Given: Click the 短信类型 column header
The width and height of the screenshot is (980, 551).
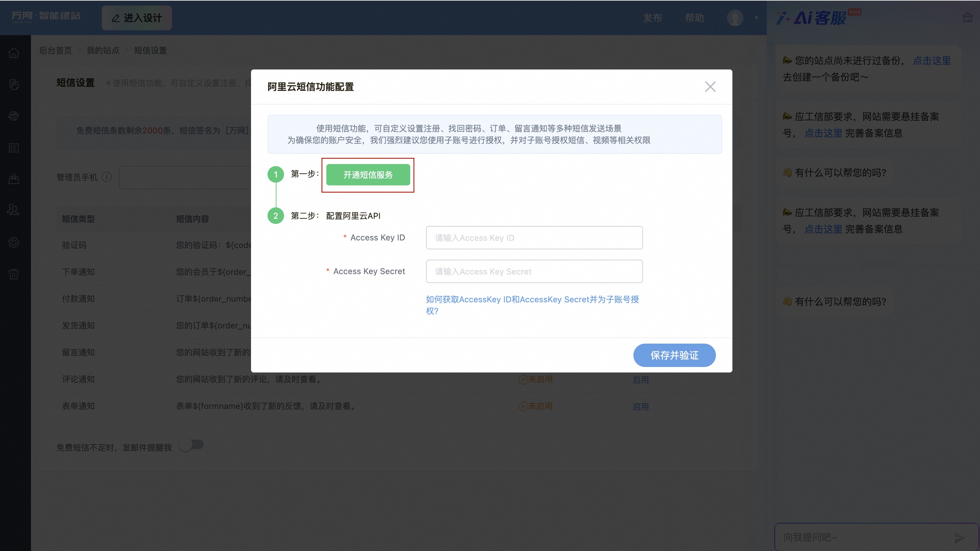Looking at the screenshot, I should (x=78, y=219).
